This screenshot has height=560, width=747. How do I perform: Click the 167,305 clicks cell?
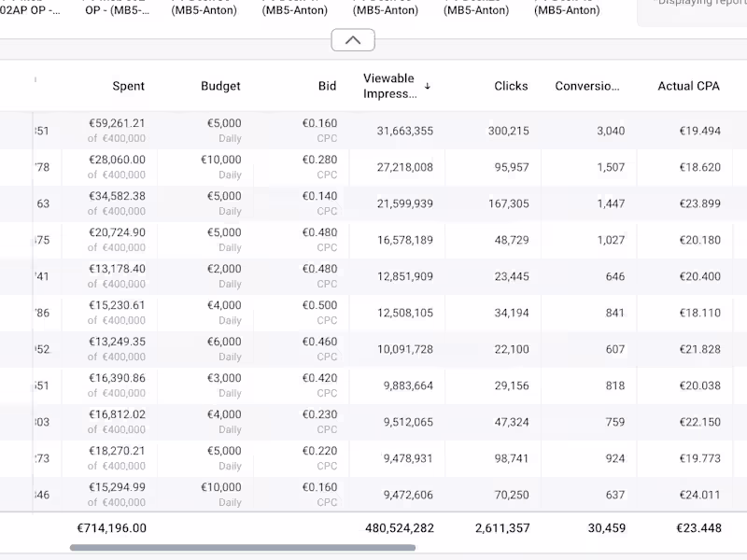point(508,203)
